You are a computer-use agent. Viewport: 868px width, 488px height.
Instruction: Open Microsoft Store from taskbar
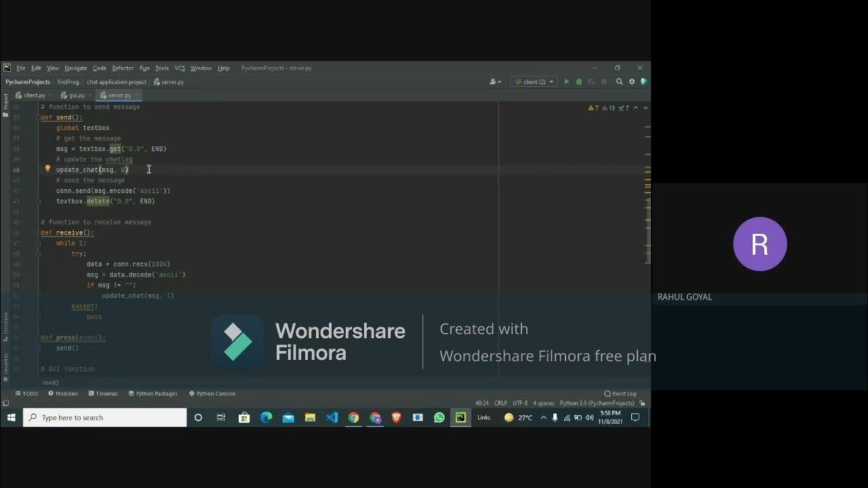[x=244, y=418]
